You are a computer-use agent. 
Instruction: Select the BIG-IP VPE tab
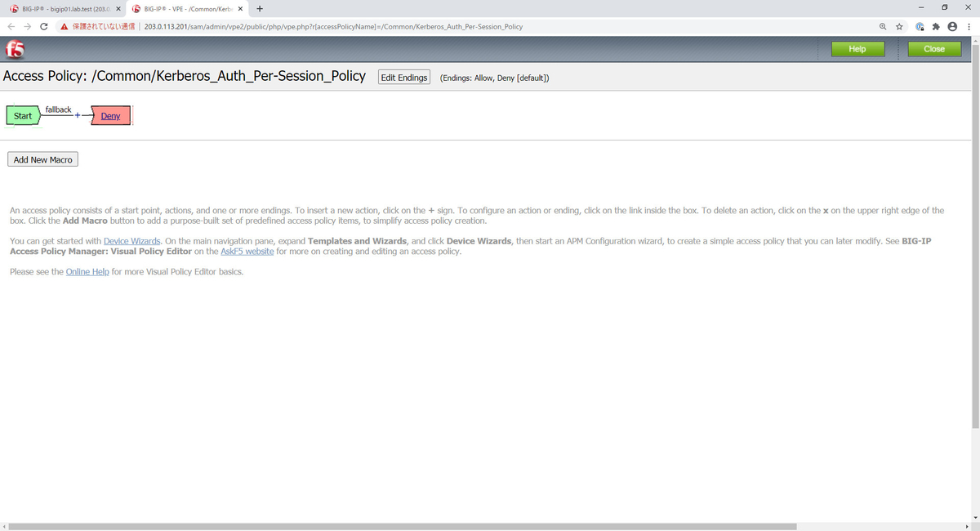tap(187, 9)
